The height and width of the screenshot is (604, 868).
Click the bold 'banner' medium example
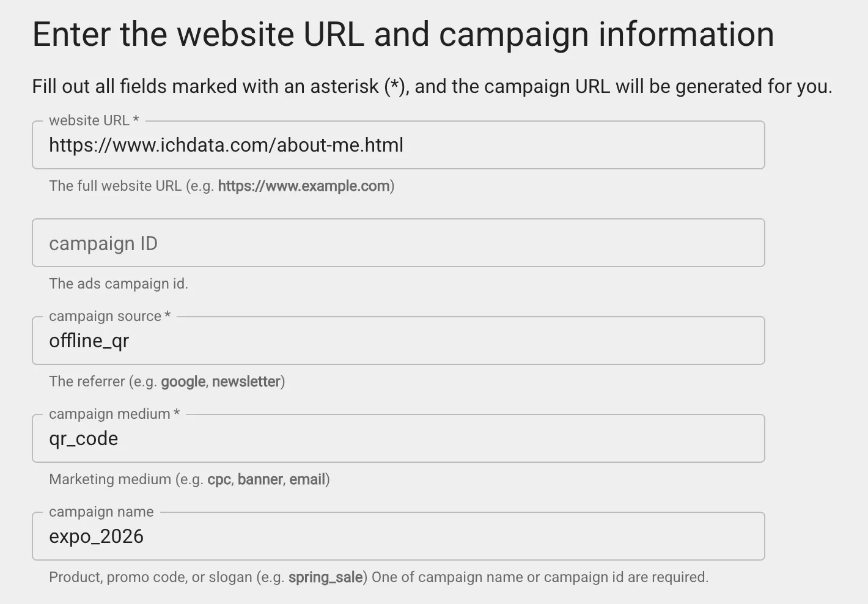click(x=260, y=479)
